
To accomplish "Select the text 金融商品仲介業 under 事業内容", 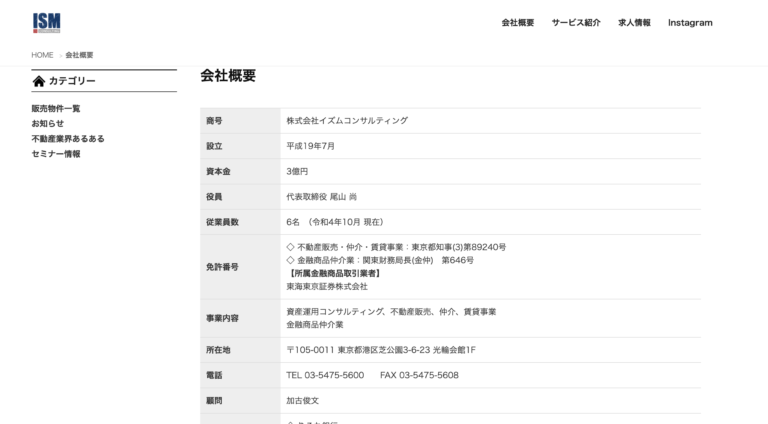I will coord(315,325).
